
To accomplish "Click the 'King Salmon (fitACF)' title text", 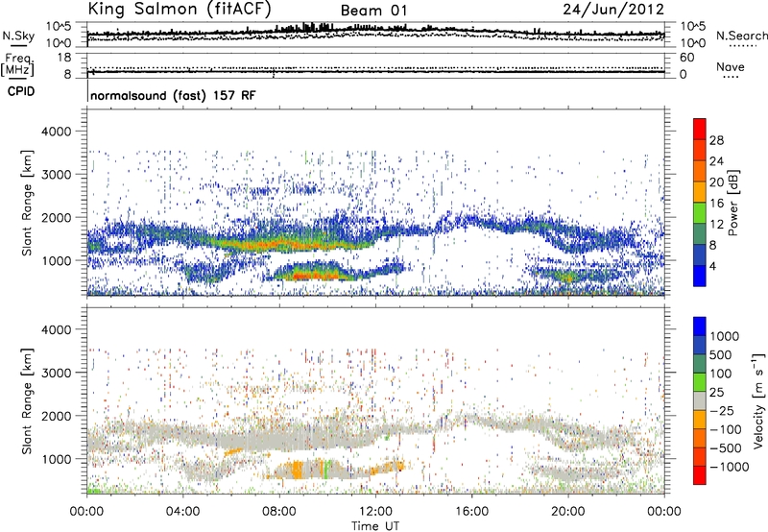I will [x=180, y=9].
